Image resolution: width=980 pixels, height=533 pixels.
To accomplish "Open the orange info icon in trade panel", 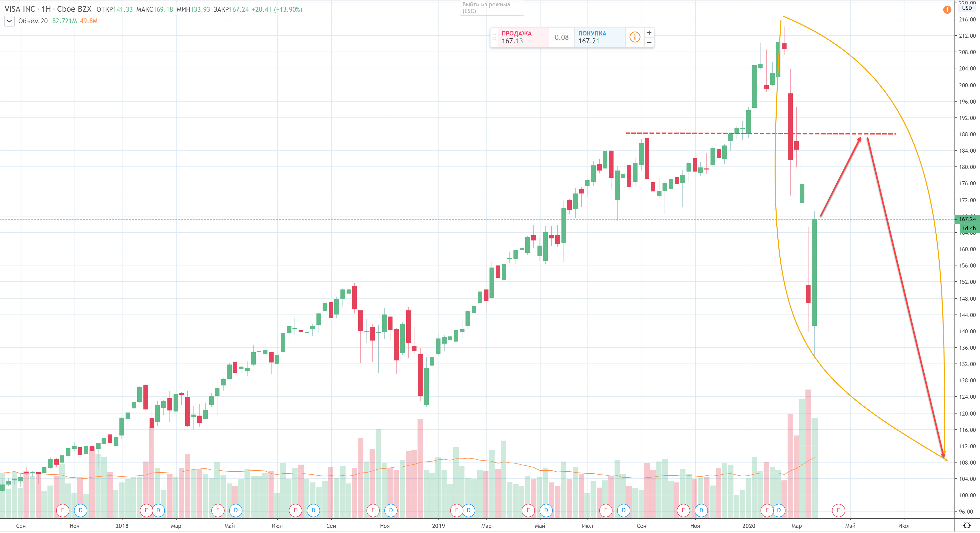I will (634, 37).
